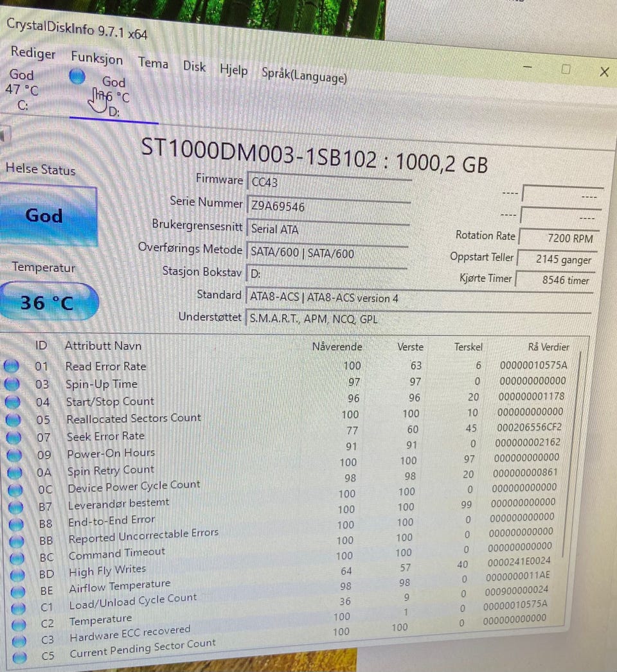Click the status icon for High Fly Writes
Viewport: 617px width, 672px height.
point(17,575)
